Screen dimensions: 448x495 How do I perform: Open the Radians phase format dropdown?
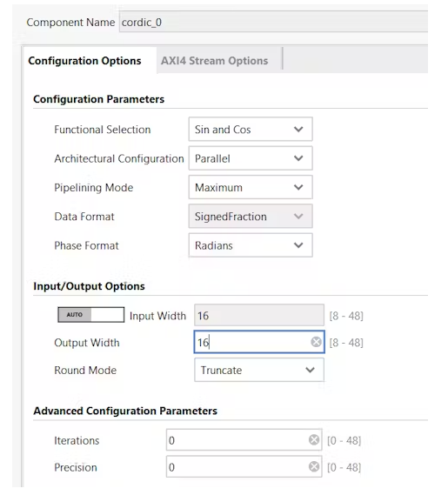click(x=251, y=245)
